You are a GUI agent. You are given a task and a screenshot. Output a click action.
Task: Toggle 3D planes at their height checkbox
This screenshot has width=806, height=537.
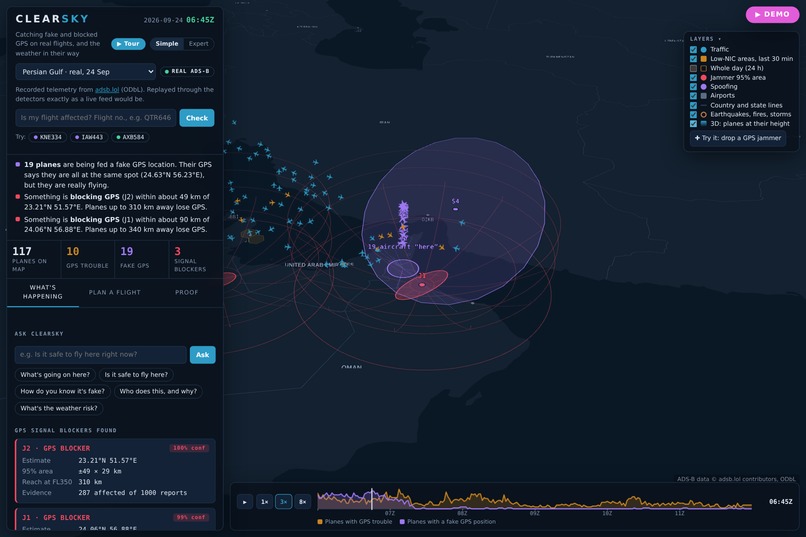[693, 124]
